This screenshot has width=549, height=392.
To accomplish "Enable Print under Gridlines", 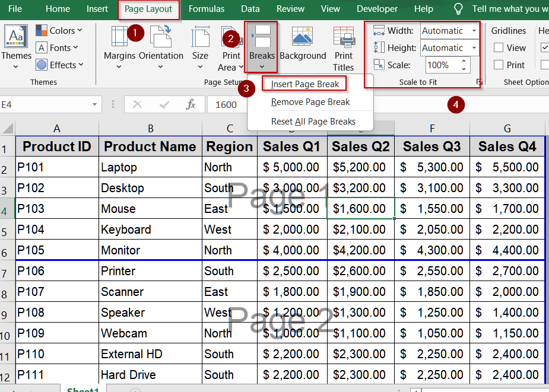I will pos(499,65).
